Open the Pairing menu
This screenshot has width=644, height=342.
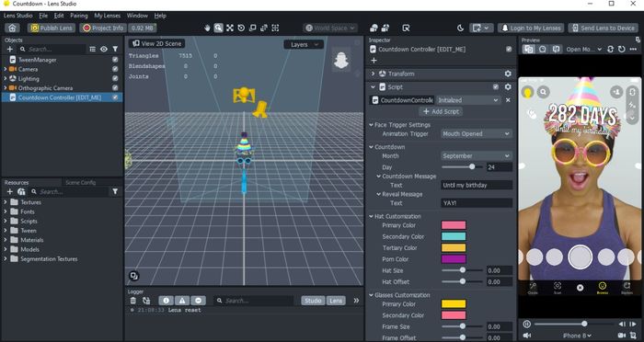pyautogui.click(x=79, y=16)
